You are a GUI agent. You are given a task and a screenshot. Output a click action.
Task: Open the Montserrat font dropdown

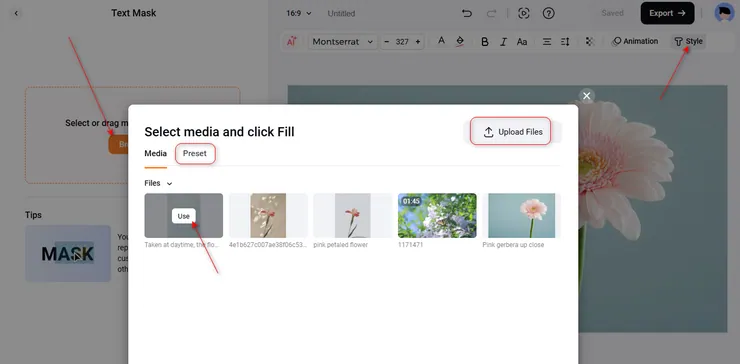click(x=343, y=42)
